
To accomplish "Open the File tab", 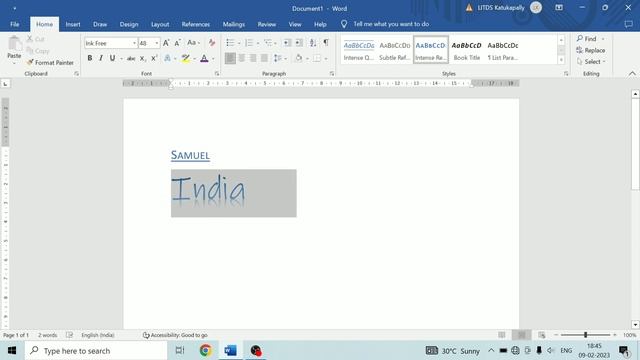I will [x=15, y=24].
